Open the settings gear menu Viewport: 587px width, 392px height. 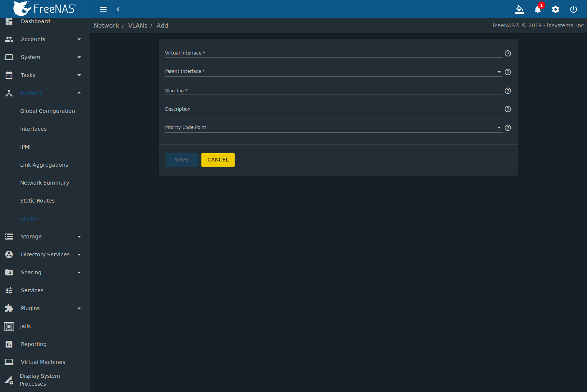pyautogui.click(x=556, y=9)
